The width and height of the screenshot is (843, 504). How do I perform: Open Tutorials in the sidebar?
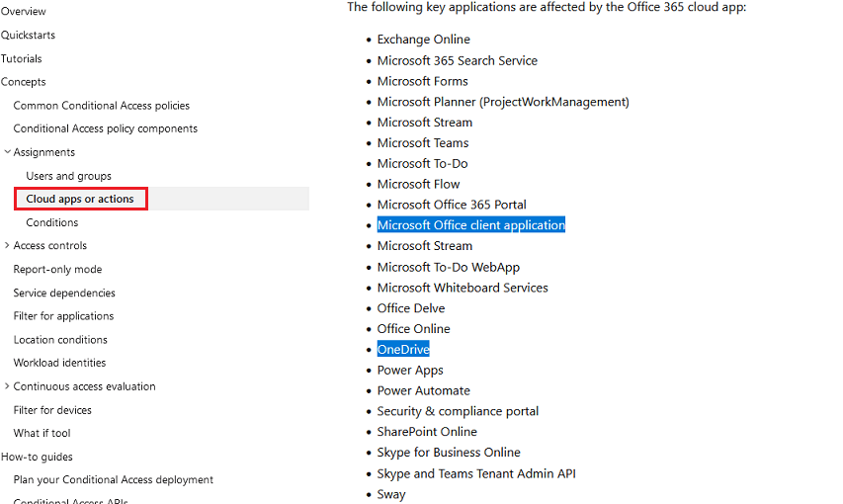pyautogui.click(x=22, y=58)
